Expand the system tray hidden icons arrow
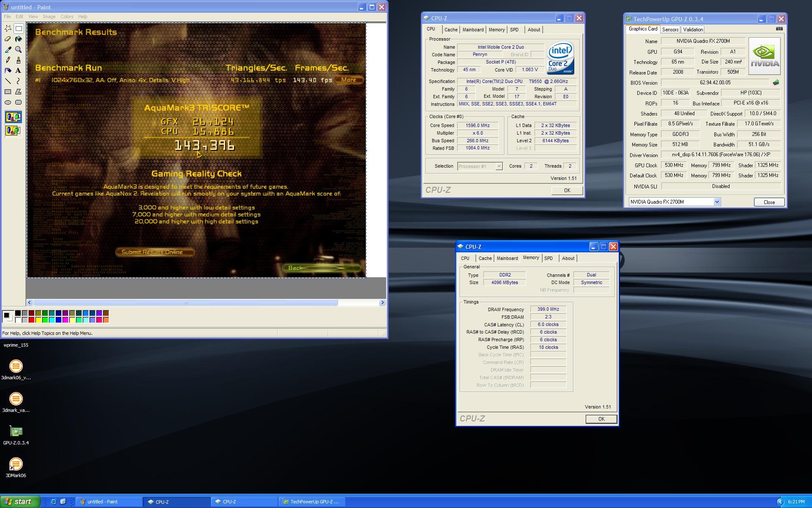The height and width of the screenshot is (508, 812). (780, 502)
